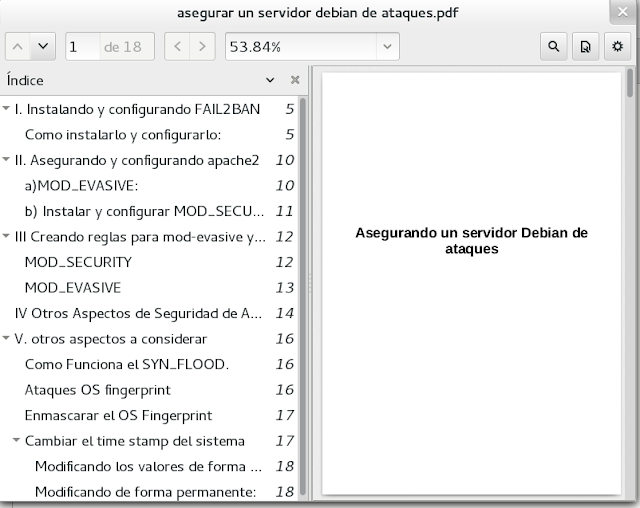640x508 pixels.
Task: Collapse section V. otros aspectos a considerar
Action: coord(6,338)
